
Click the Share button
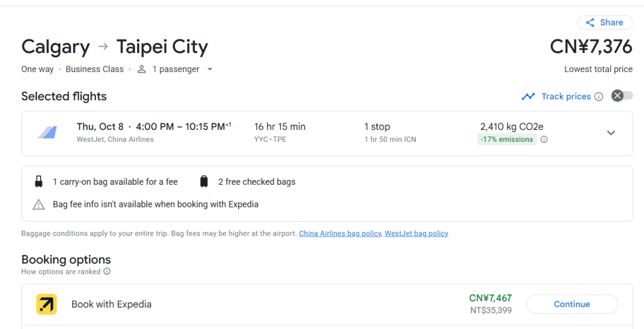click(605, 23)
